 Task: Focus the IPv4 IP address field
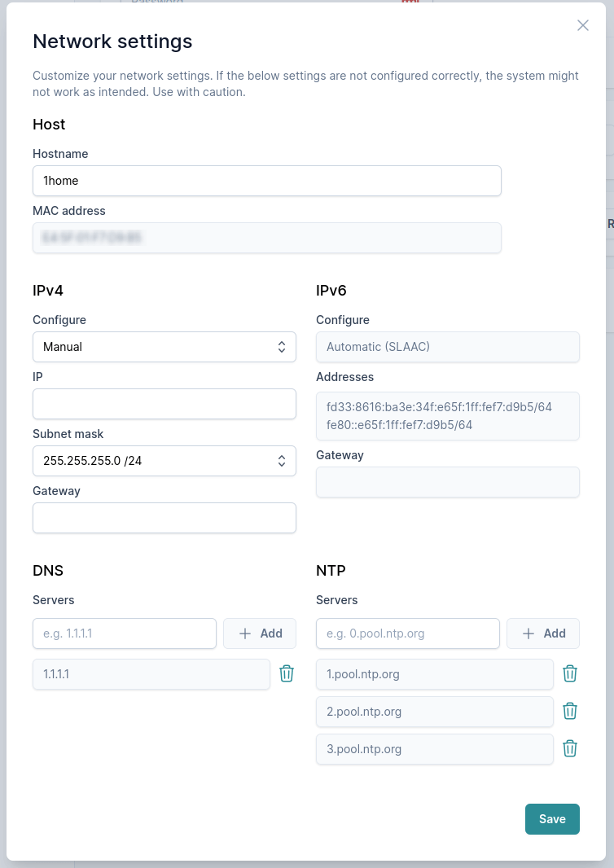(164, 404)
